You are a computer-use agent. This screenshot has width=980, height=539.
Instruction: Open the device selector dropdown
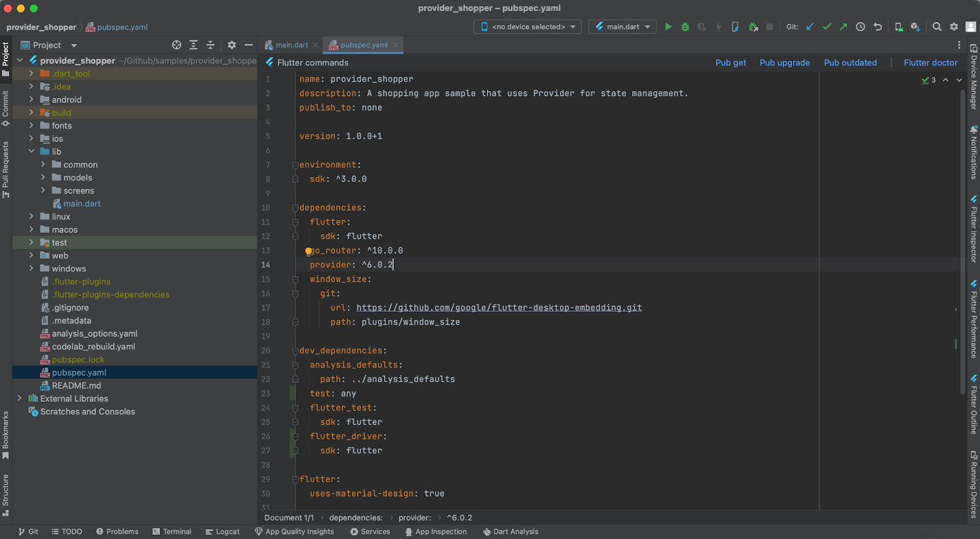(x=527, y=27)
